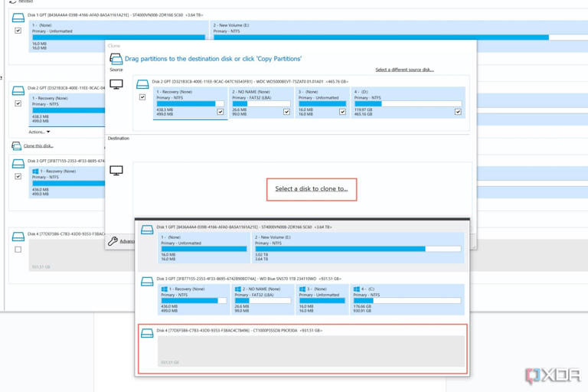Open the Actions dropdown under Disk 2

click(39, 132)
